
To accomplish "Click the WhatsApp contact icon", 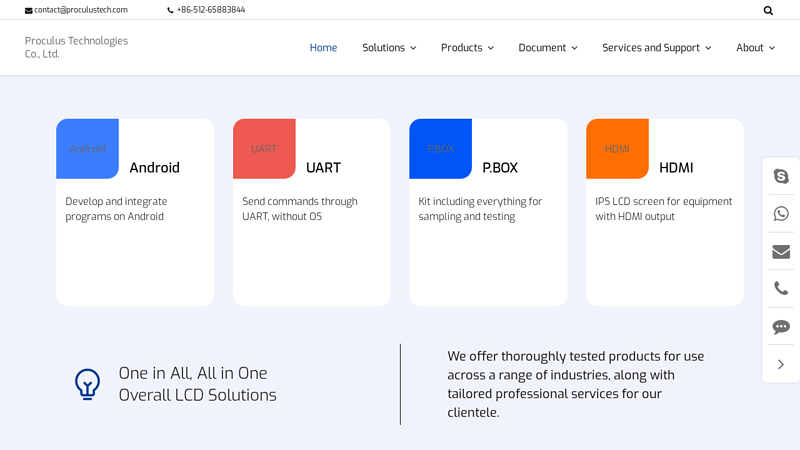I will 781,213.
